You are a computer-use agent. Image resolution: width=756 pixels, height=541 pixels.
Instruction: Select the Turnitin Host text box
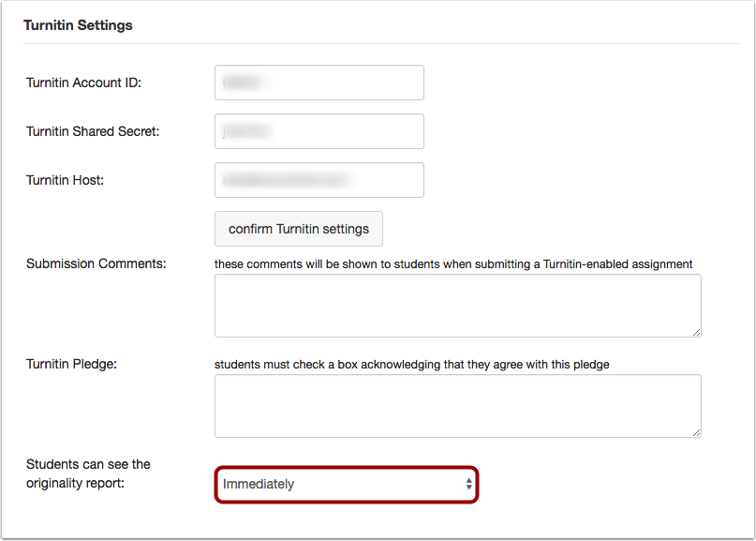coord(319,180)
